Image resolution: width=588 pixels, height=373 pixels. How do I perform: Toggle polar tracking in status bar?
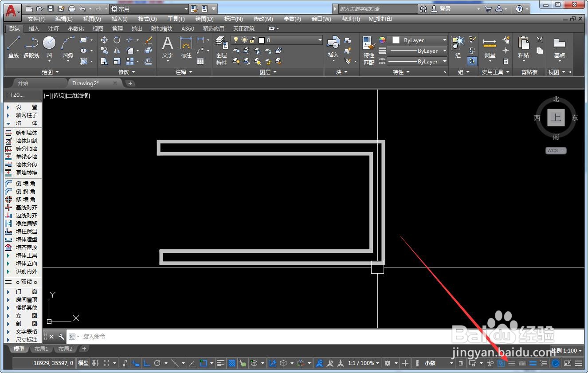point(157,363)
